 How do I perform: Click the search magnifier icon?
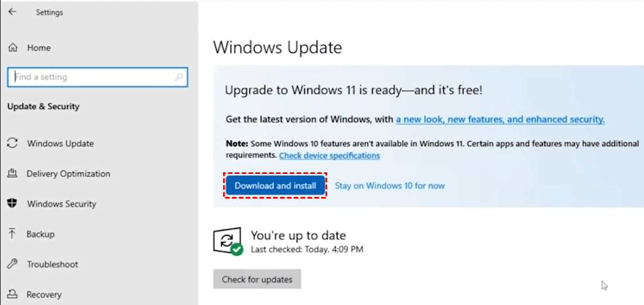pyautogui.click(x=178, y=77)
